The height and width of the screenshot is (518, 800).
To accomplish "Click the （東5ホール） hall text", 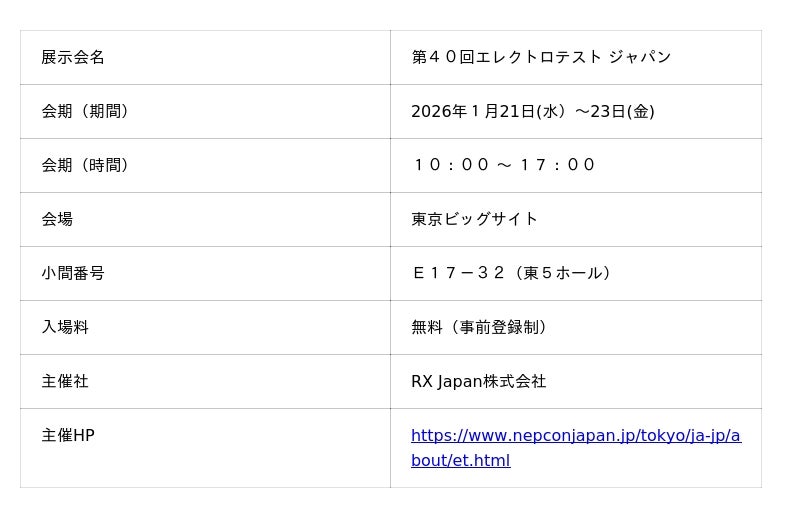I will 563,274.
